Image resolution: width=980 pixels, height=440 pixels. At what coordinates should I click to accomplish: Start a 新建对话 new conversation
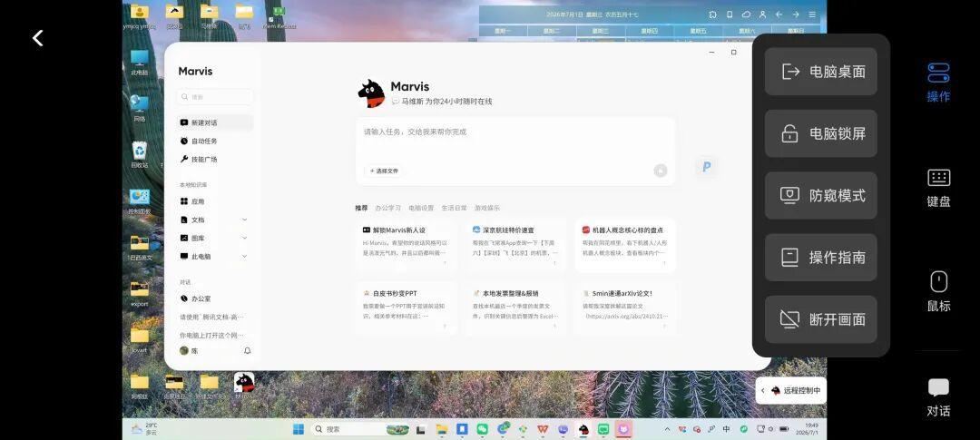click(x=216, y=122)
